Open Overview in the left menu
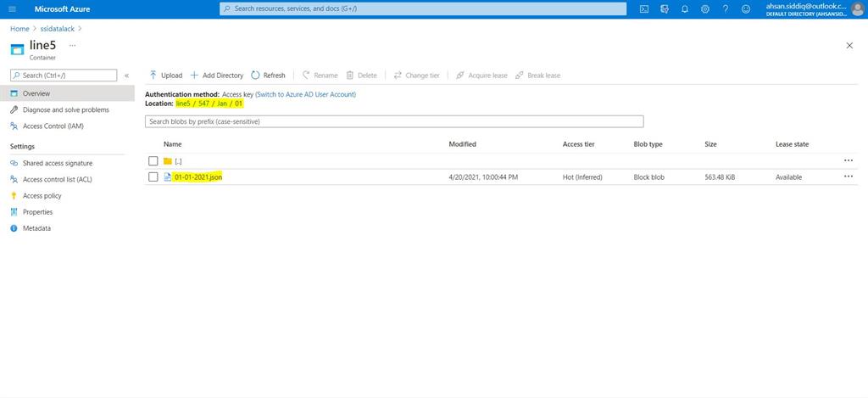 click(67, 93)
